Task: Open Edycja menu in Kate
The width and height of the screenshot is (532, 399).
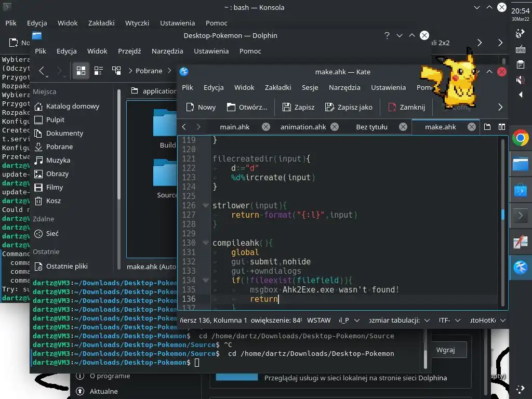Action: coord(214,87)
